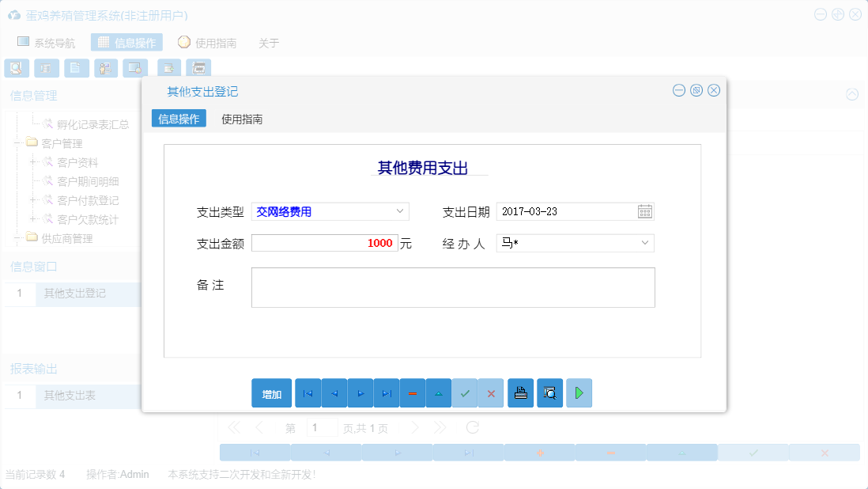The width and height of the screenshot is (868, 489).
Task: Select the magnifier search icon on the toolbar
Action: click(x=17, y=68)
